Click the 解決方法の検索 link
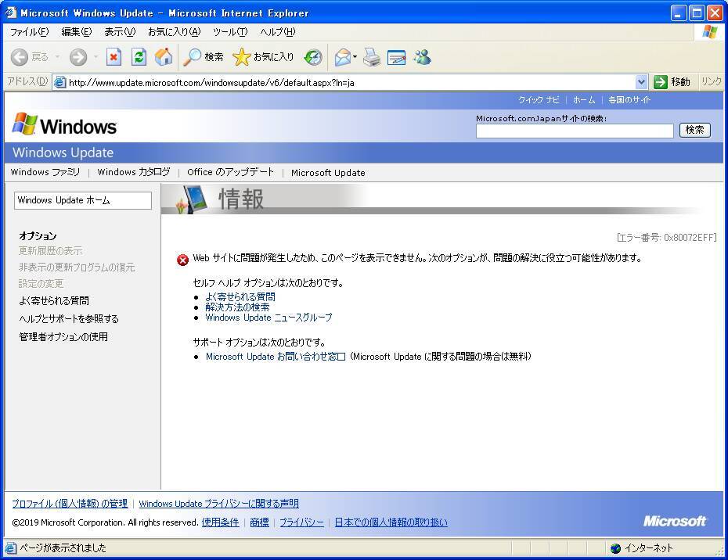Screen dimensions: 728x560 237,307
